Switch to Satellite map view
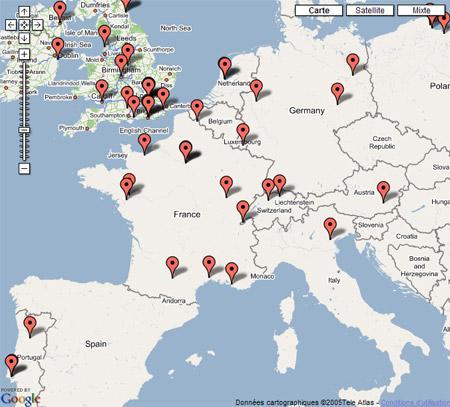The image size is (450, 407). tap(370, 10)
